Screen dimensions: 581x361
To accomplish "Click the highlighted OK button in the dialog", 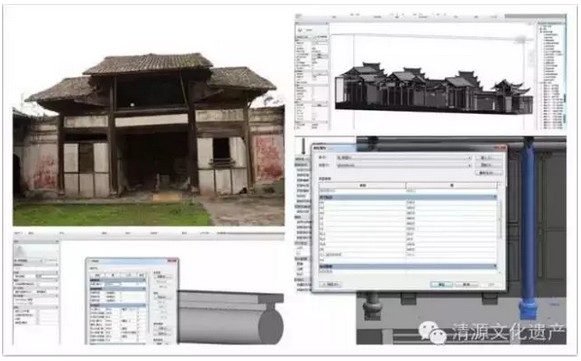I will click(x=441, y=284).
